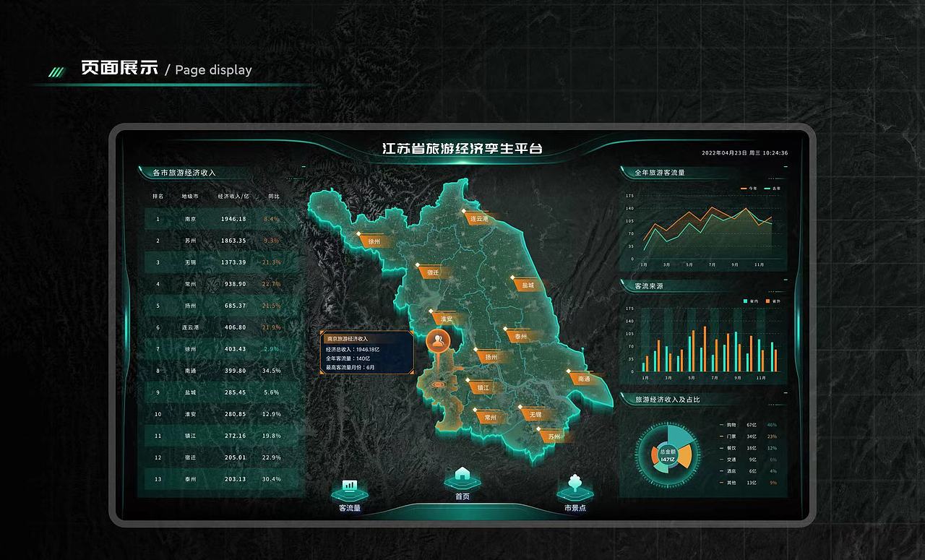Image resolution: width=925 pixels, height=560 pixels.
Task: Open 市景点 via the tree icon
Action: 575,487
